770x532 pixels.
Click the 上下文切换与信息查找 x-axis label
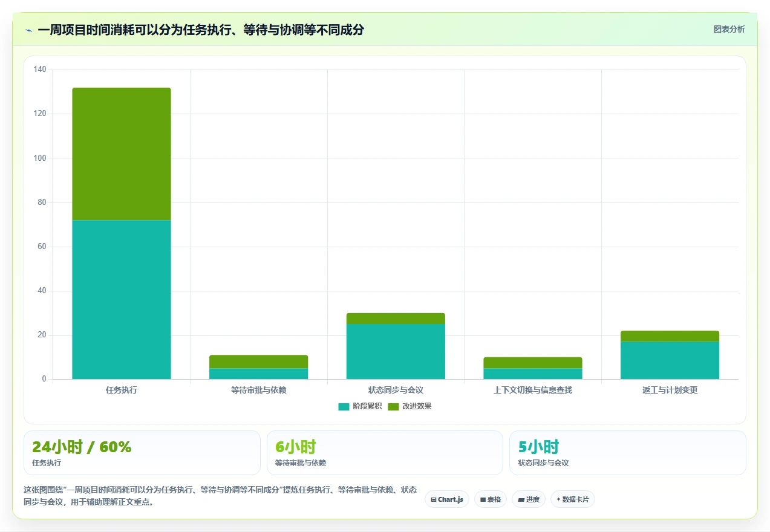tap(533, 390)
